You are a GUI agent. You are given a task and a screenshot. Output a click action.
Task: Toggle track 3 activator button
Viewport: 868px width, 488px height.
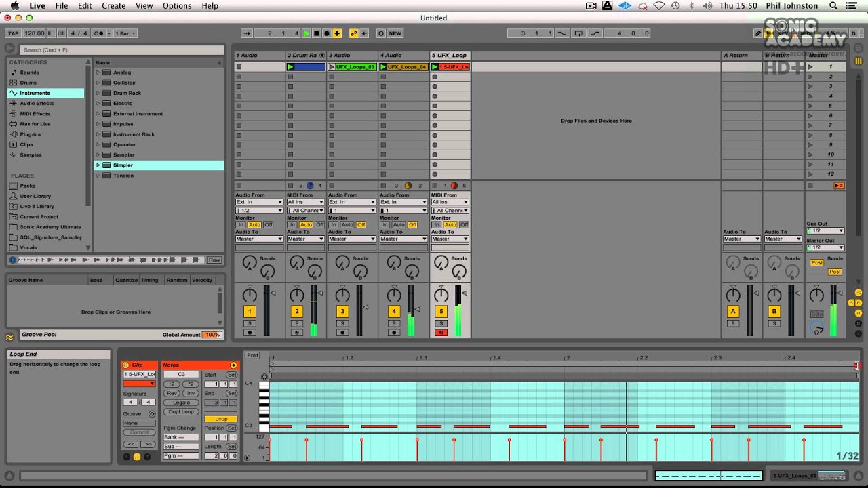tap(342, 312)
